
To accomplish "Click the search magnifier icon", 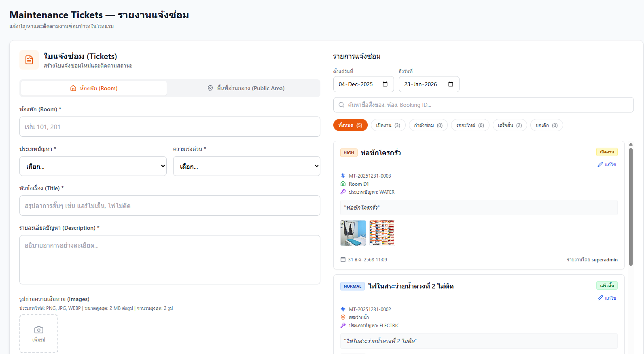I will pyautogui.click(x=341, y=105).
